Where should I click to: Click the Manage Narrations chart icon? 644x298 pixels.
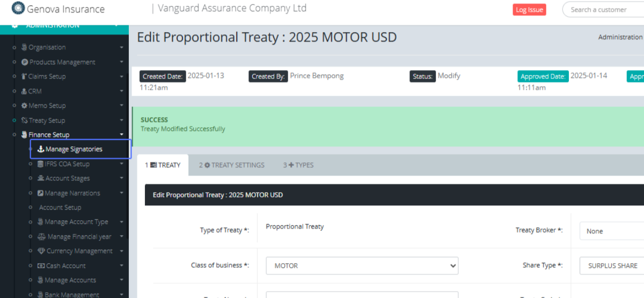pyautogui.click(x=40, y=193)
